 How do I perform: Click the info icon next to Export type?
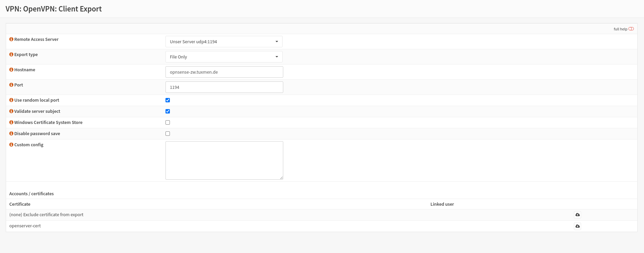click(11, 54)
